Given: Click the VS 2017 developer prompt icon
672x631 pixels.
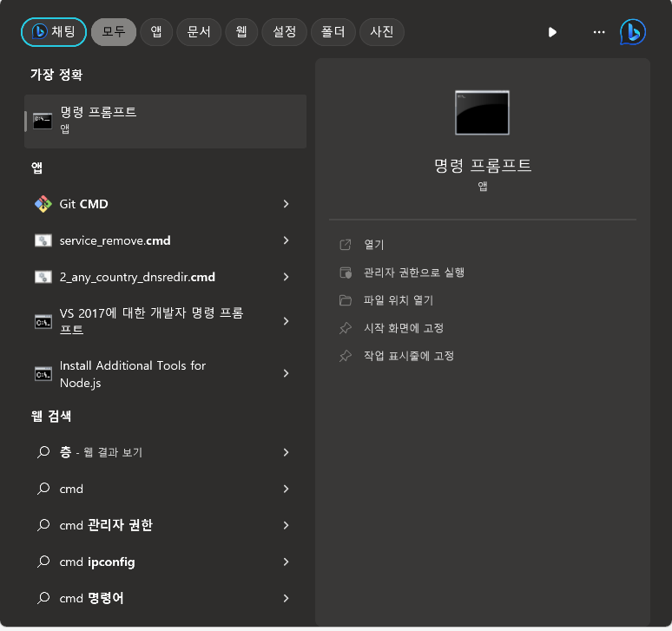Looking at the screenshot, I should (x=43, y=321).
